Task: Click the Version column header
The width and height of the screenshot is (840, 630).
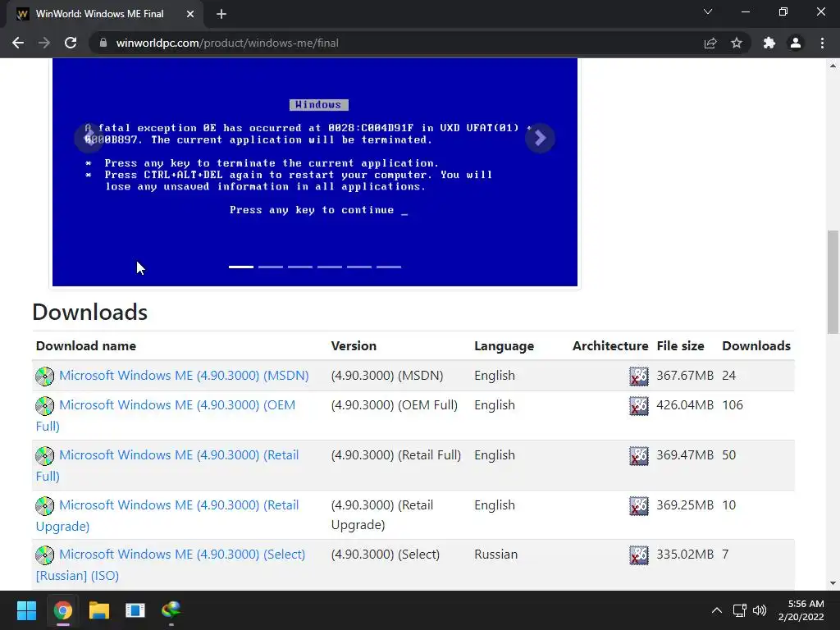Action: [354, 346]
